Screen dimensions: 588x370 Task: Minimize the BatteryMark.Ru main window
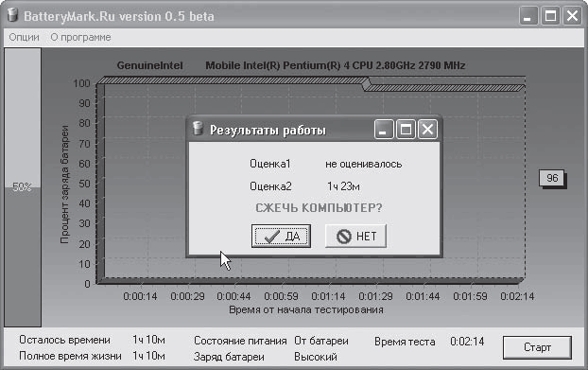pos(528,16)
